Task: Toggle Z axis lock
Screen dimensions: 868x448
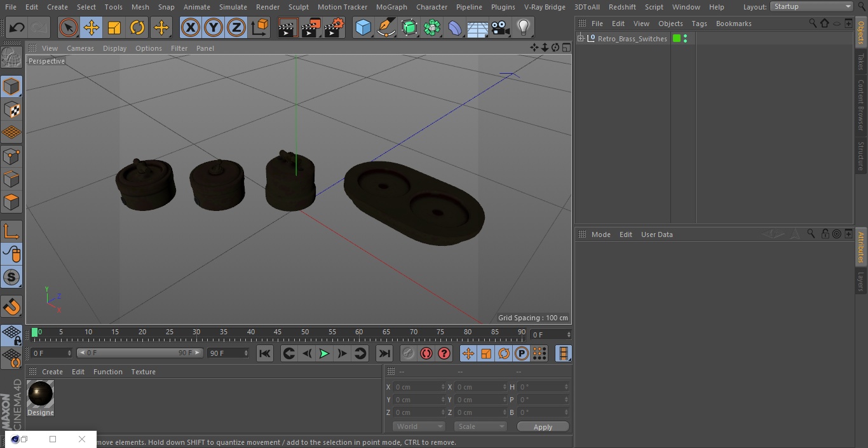Action: [236, 27]
